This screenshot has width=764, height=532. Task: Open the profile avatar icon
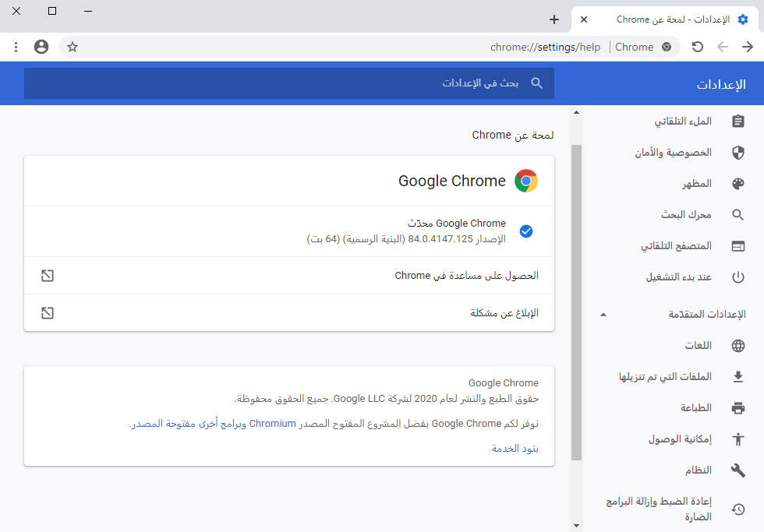click(x=41, y=48)
